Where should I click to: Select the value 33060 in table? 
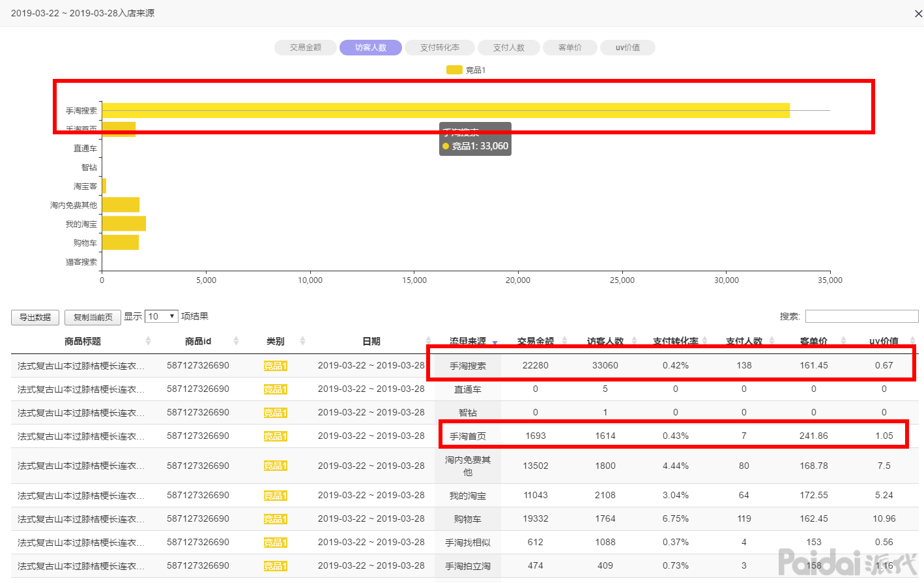605,365
